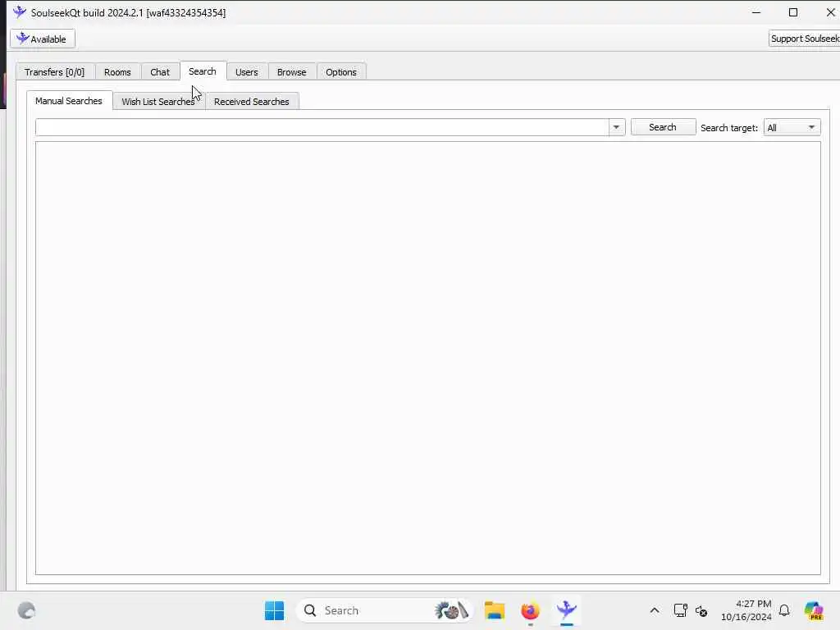The height and width of the screenshot is (630, 840).
Task: Open the Transfers [0/0] tab
Action: (55, 72)
